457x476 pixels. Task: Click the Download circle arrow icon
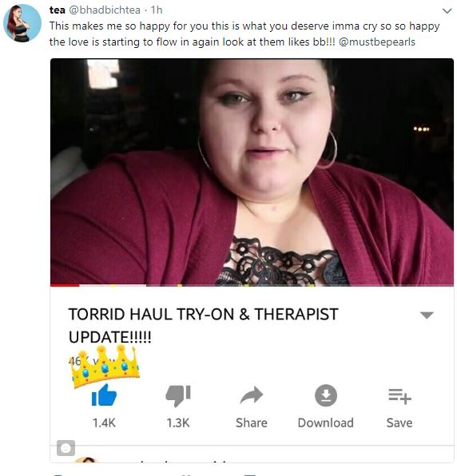[325, 395]
